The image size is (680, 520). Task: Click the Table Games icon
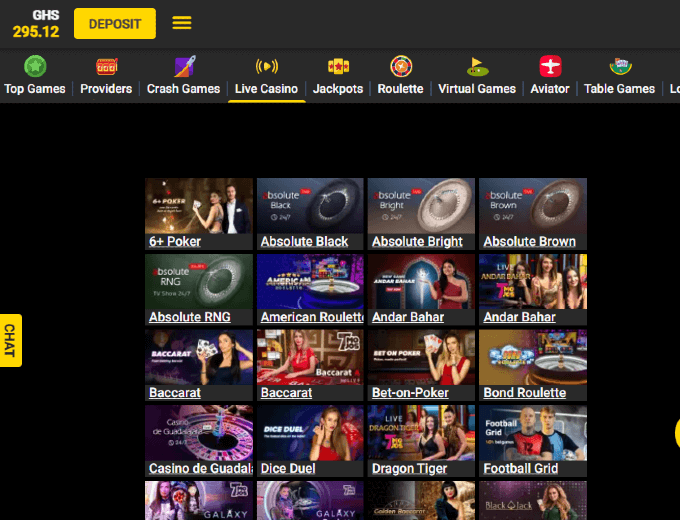620,66
